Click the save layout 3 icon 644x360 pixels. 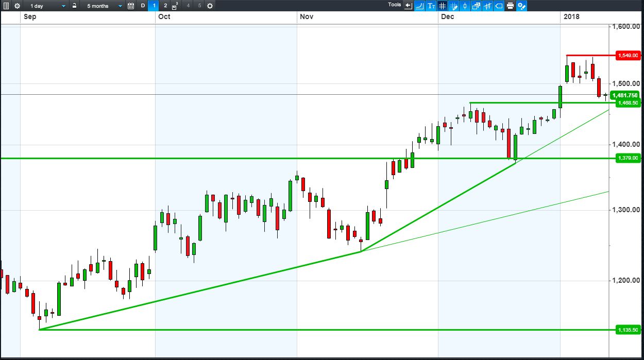(176, 6)
